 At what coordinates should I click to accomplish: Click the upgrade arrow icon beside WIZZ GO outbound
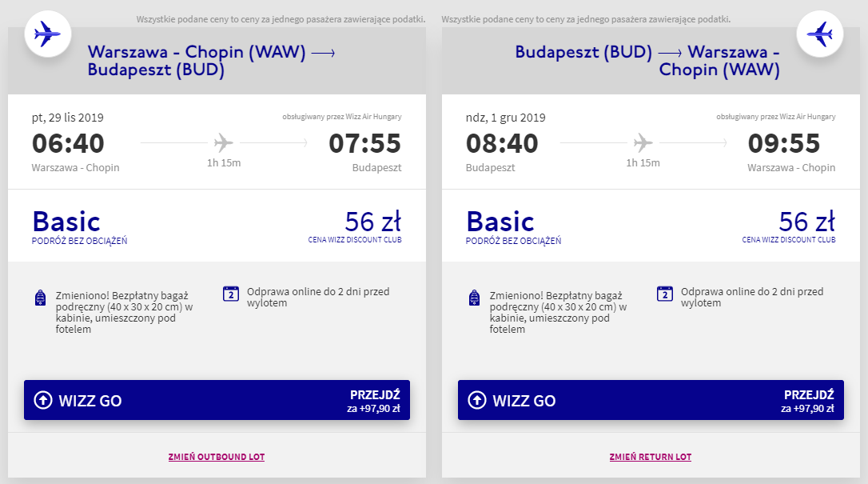tap(45, 399)
